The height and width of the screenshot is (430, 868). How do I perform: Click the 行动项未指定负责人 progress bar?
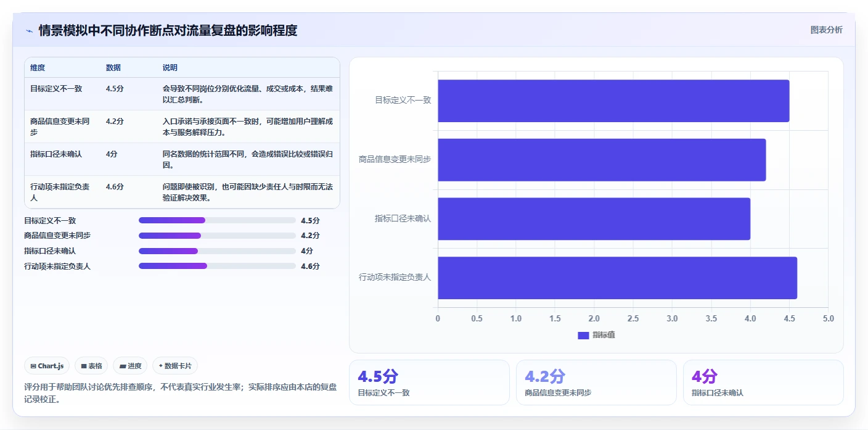tap(217, 266)
